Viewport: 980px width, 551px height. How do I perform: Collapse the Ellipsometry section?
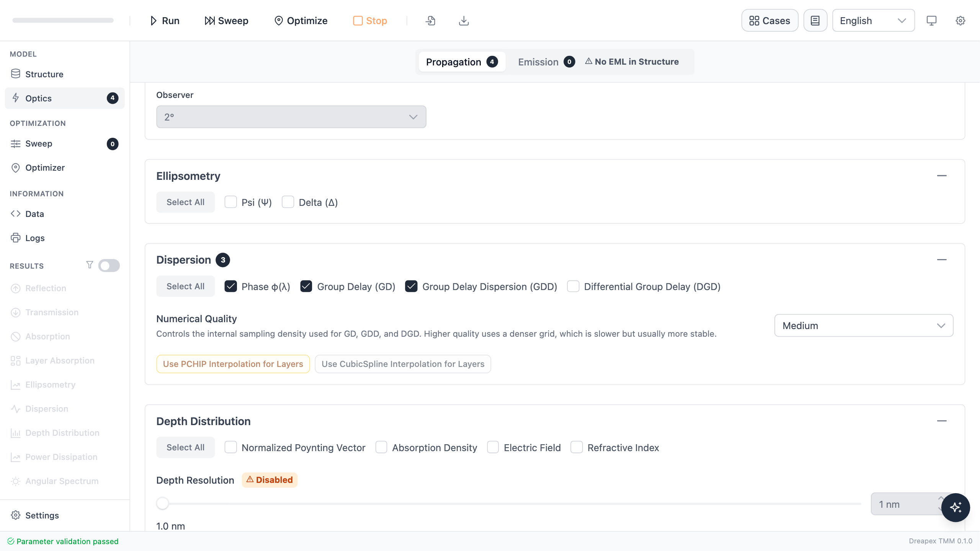(x=942, y=176)
